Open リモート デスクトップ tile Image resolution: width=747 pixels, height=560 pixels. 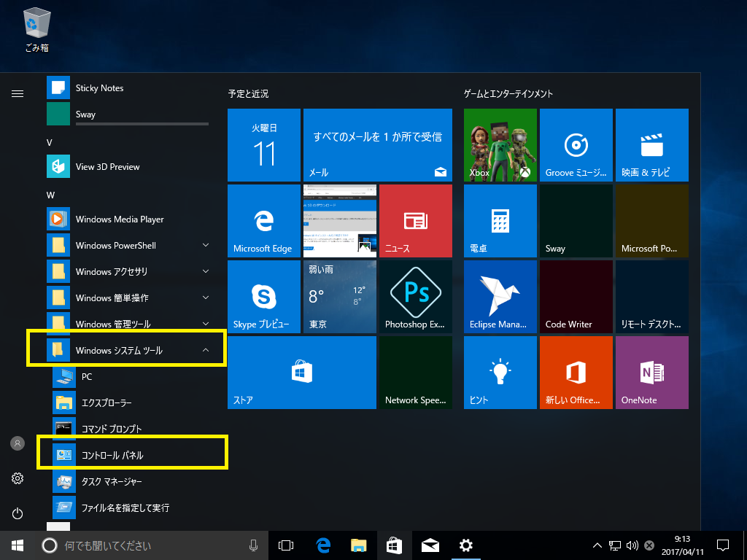pyautogui.click(x=652, y=297)
